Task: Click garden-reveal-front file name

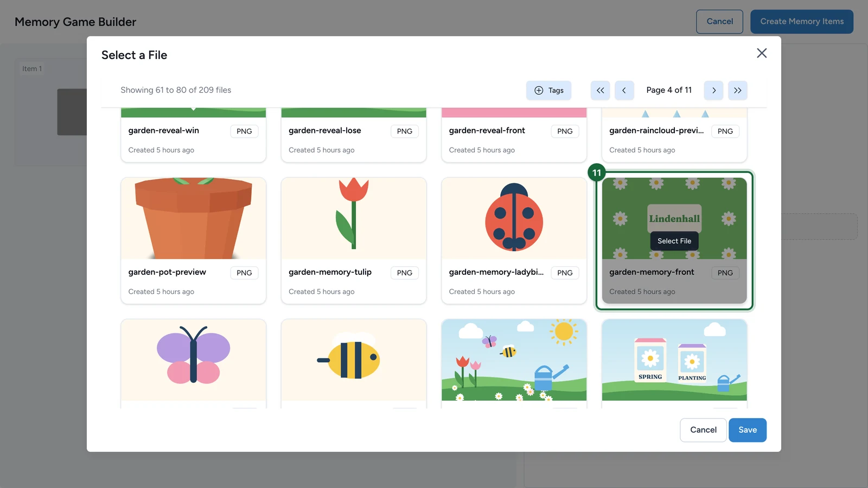Action: tap(487, 131)
